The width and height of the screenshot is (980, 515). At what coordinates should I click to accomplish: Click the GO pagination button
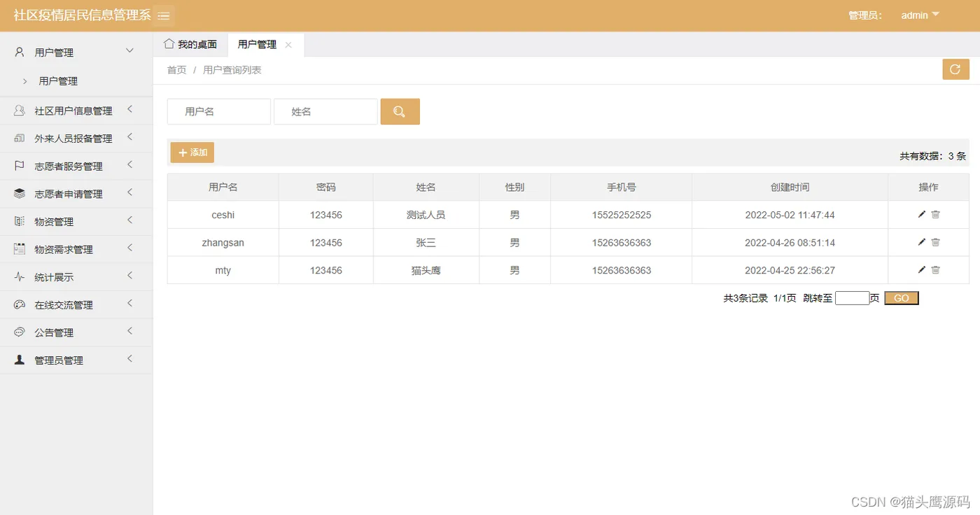coord(902,298)
